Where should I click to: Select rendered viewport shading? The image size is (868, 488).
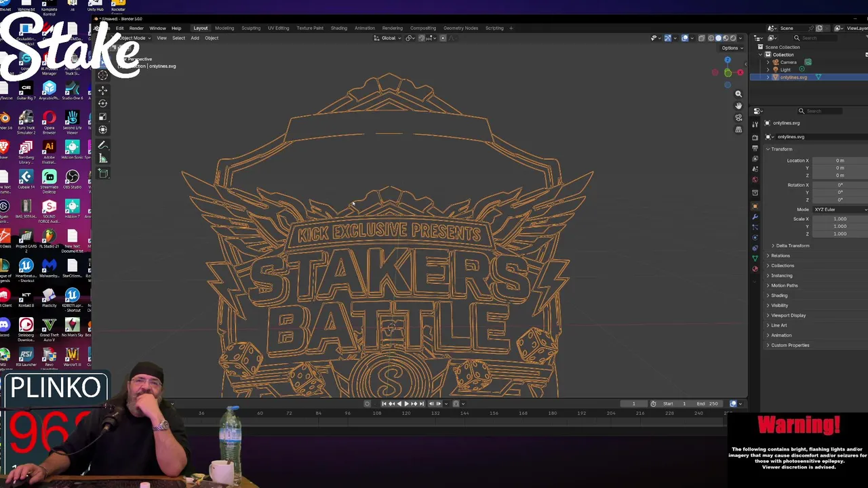[733, 38]
